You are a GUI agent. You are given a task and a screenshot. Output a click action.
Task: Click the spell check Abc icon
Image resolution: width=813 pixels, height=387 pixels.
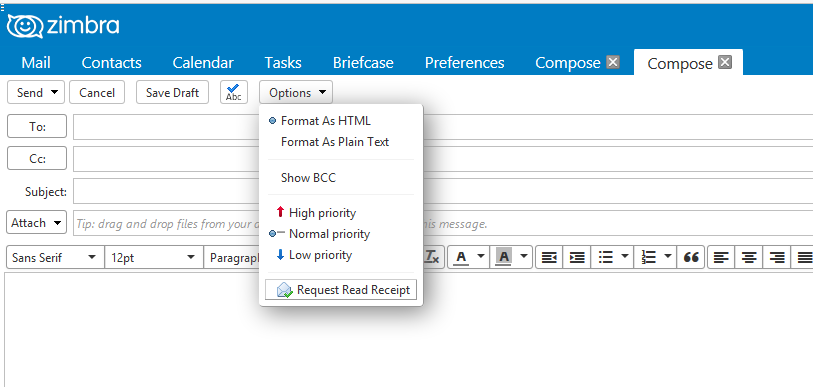(x=234, y=92)
